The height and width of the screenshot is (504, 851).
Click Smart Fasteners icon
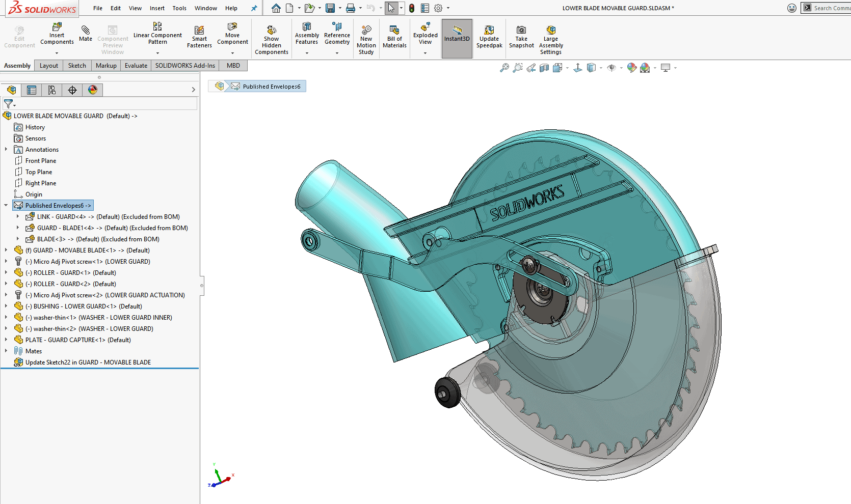[199, 37]
